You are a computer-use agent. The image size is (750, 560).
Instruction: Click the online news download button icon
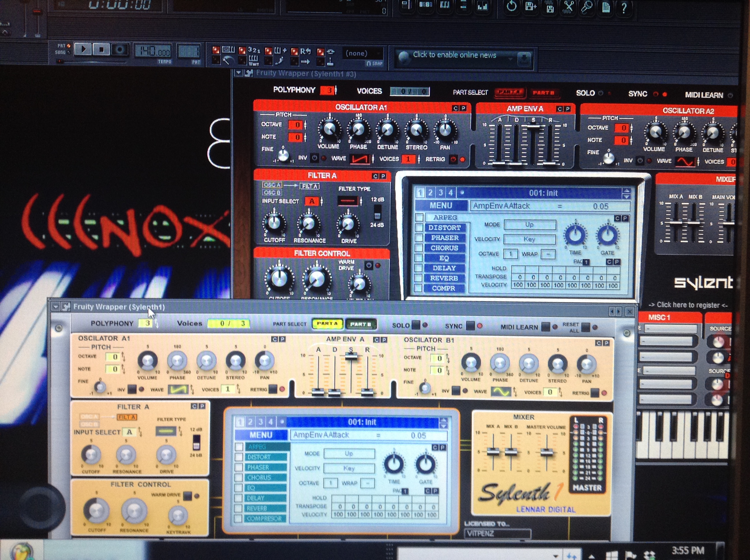pyautogui.click(x=524, y=59)
